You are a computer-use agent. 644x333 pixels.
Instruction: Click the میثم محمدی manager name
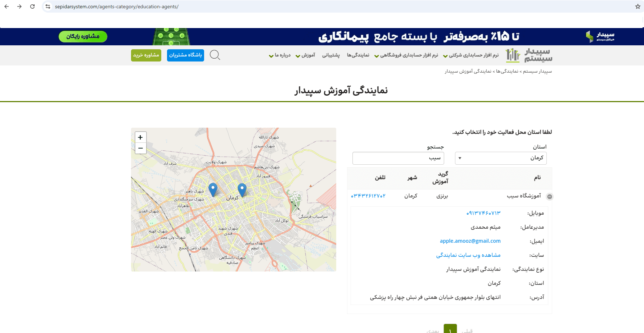(486, 227)
